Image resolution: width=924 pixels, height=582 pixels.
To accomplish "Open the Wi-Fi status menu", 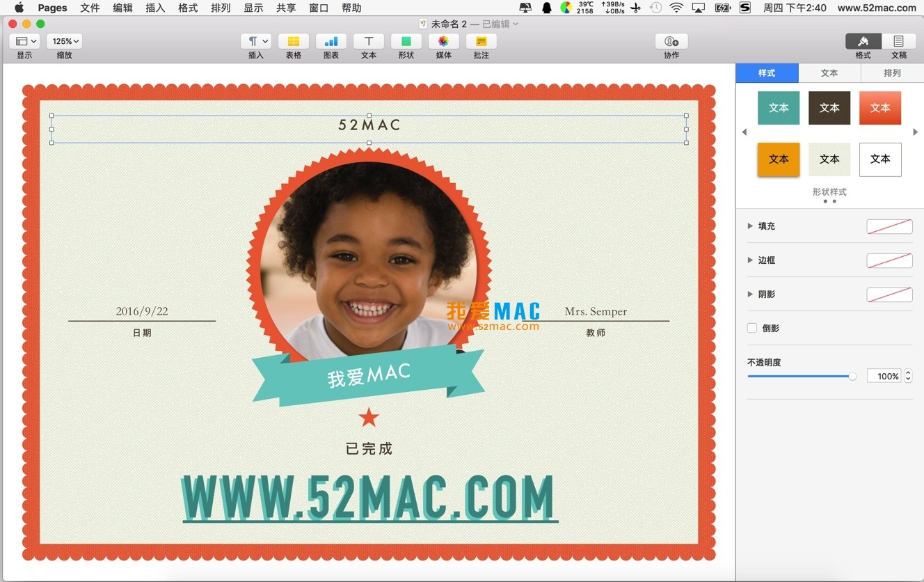I will [x=676, y=8].
